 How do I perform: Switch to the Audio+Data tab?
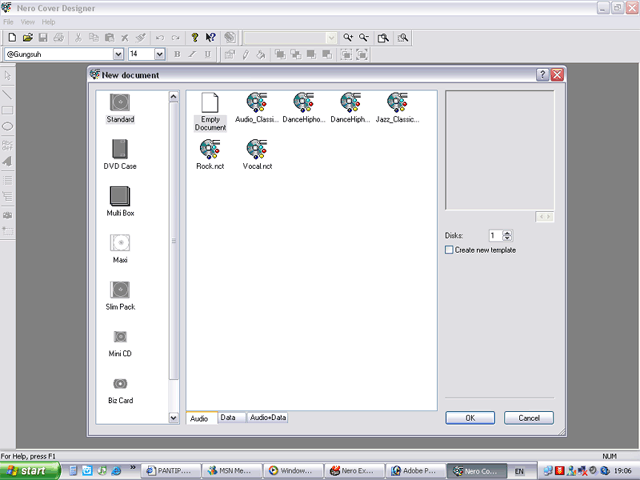[x=268, y=417]
